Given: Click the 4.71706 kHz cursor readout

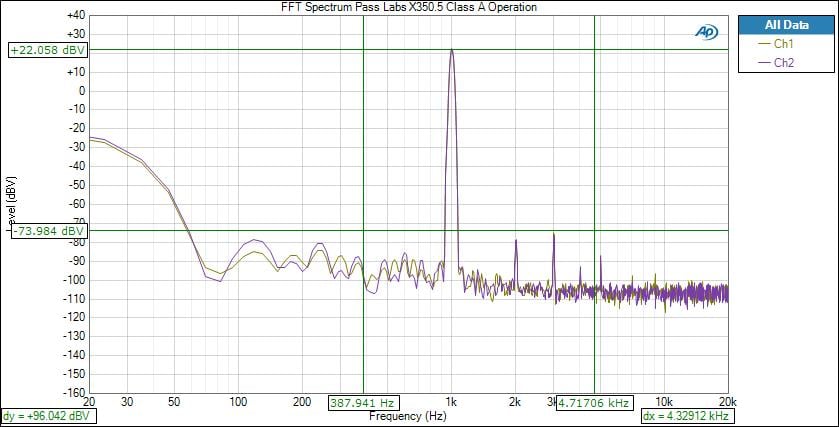Looking at the screenshot, I should pos(594,403).
